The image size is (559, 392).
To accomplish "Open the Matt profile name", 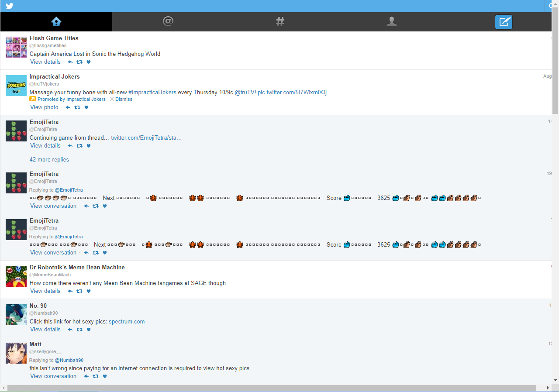I will pyautogui.click(x=35, y=344).
